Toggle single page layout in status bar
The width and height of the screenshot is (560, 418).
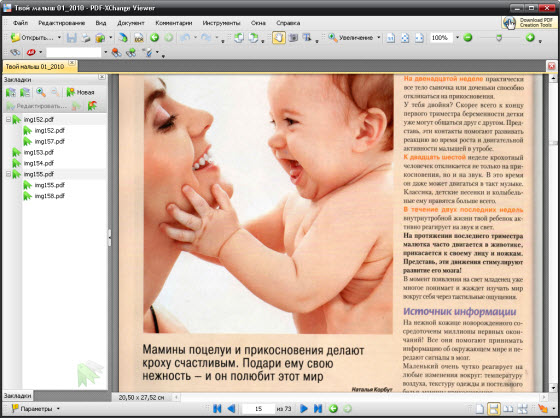[x=479, y=409]
